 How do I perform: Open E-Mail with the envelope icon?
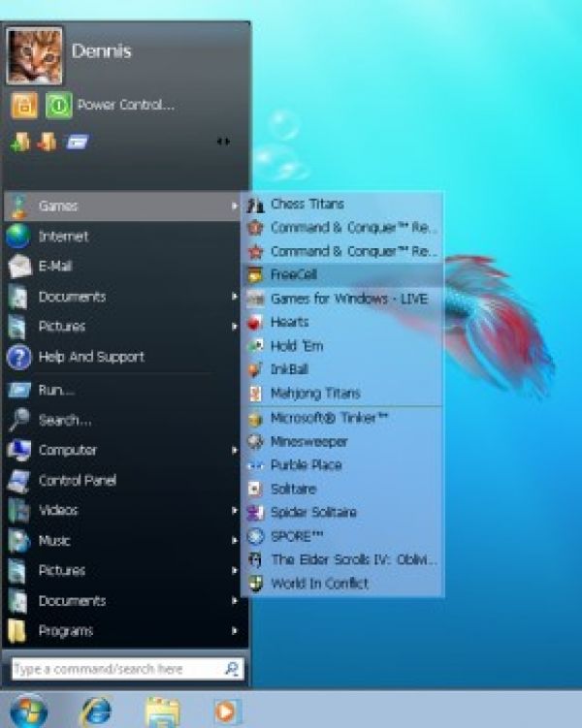pos(122,266)
